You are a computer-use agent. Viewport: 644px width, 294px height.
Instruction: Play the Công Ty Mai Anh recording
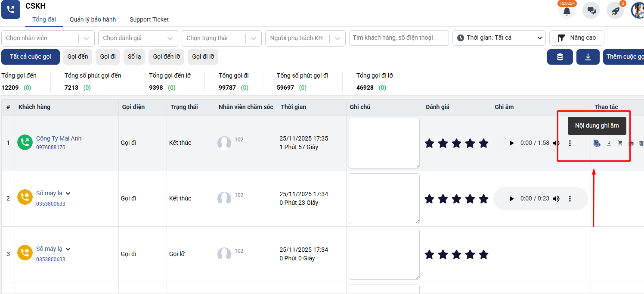(x=511, y=143)
